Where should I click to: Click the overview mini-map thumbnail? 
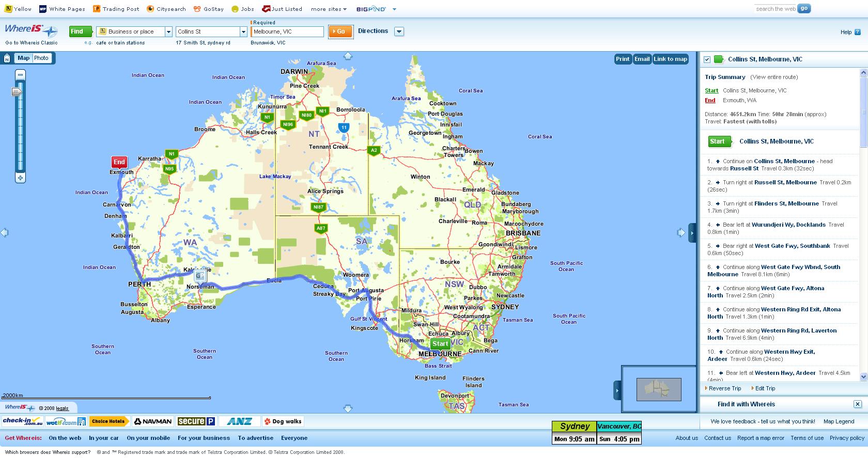(x=659, y=389)
